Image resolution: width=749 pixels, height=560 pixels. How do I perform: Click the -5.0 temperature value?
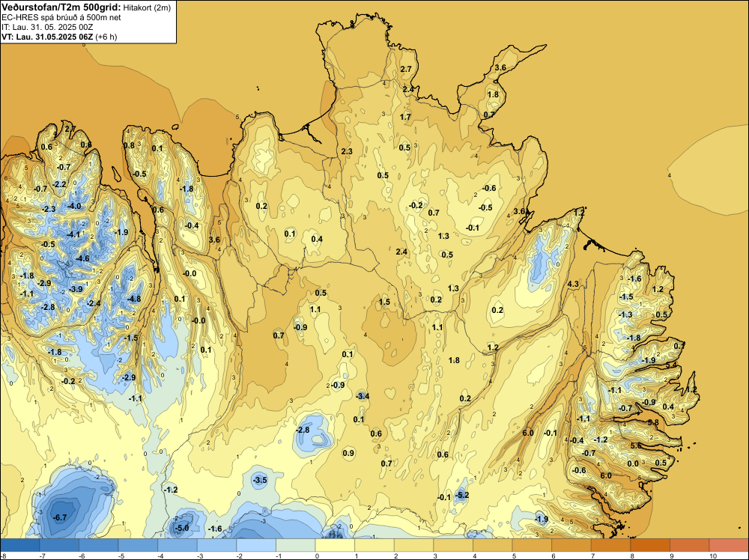(181, 528)
